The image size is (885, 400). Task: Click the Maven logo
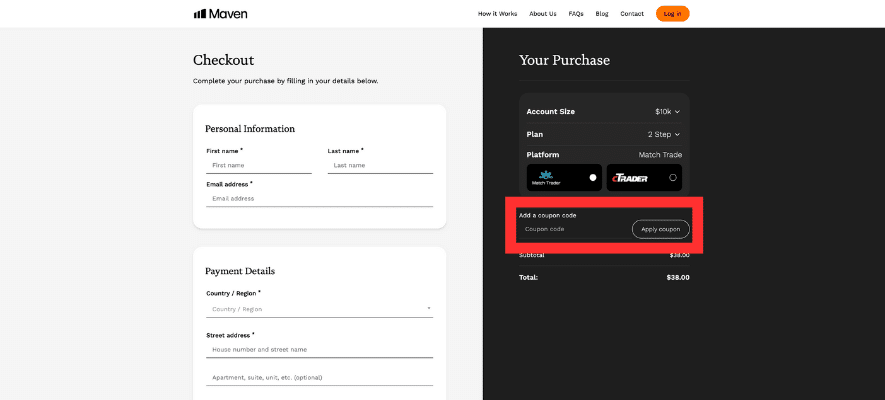220,14
